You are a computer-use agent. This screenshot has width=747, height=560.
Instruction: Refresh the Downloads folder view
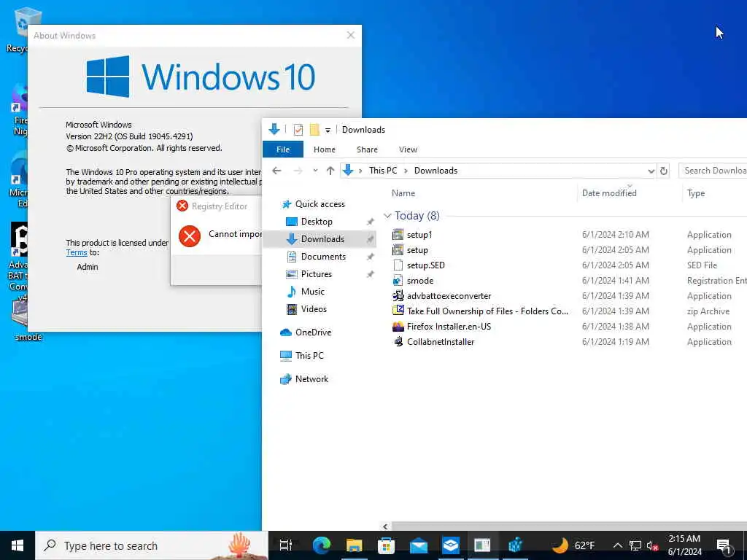point(663,171)
